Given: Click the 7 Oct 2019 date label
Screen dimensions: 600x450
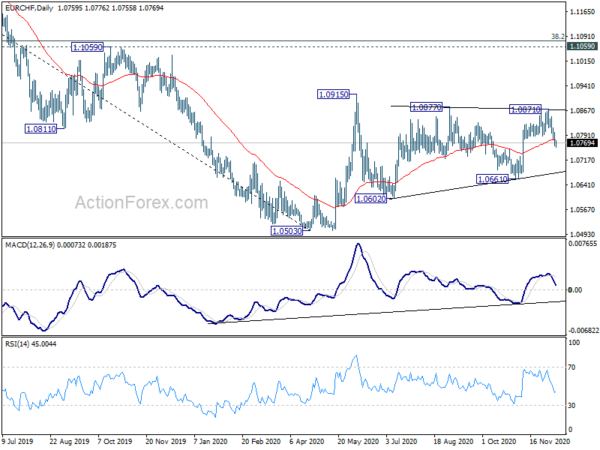Looking at the screenshot, I should tap(115, 441).
